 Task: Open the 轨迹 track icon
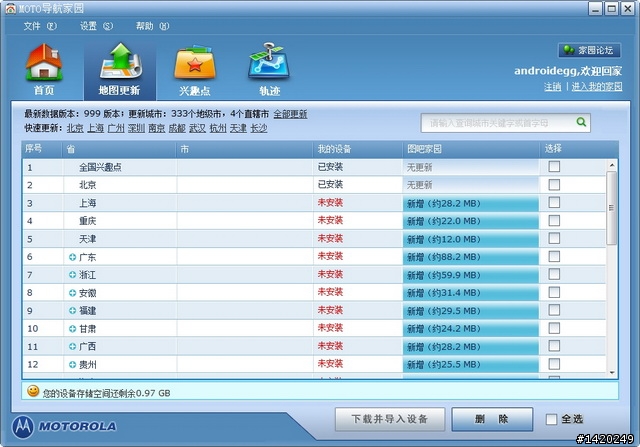[x=269, y=69]
